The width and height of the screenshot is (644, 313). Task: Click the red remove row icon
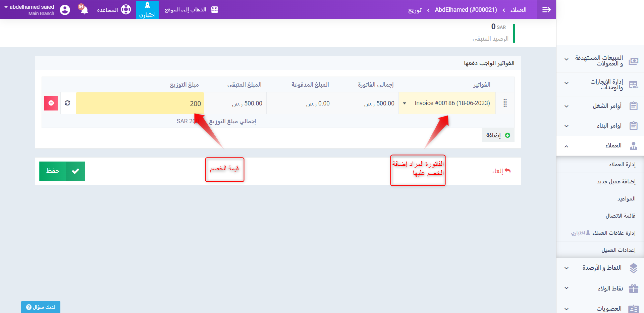pyautogui.click(x=51, y=103)
